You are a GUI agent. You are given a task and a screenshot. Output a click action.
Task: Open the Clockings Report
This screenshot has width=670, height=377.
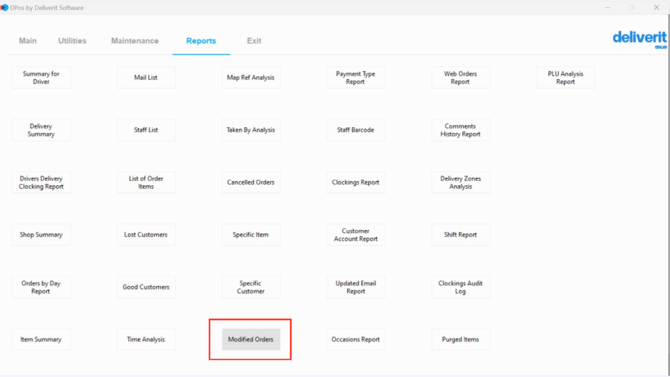[356, 183]
